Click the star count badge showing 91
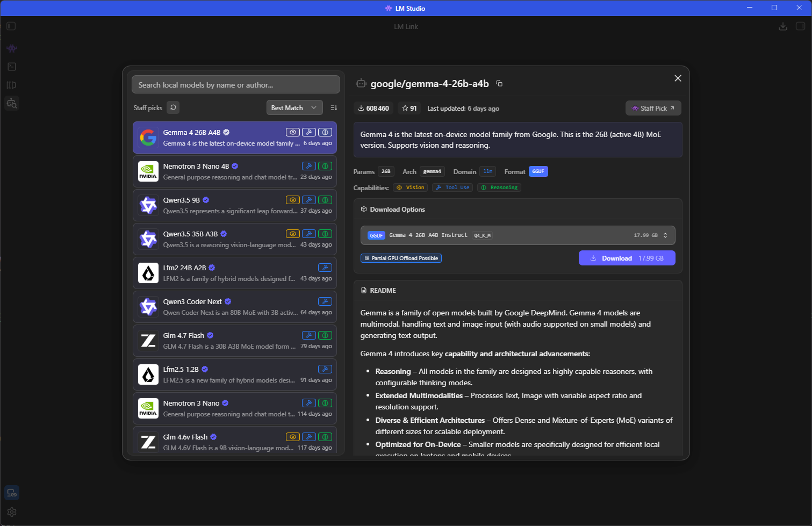This screenshot has height=526, width=812. (x=409, y=108)
